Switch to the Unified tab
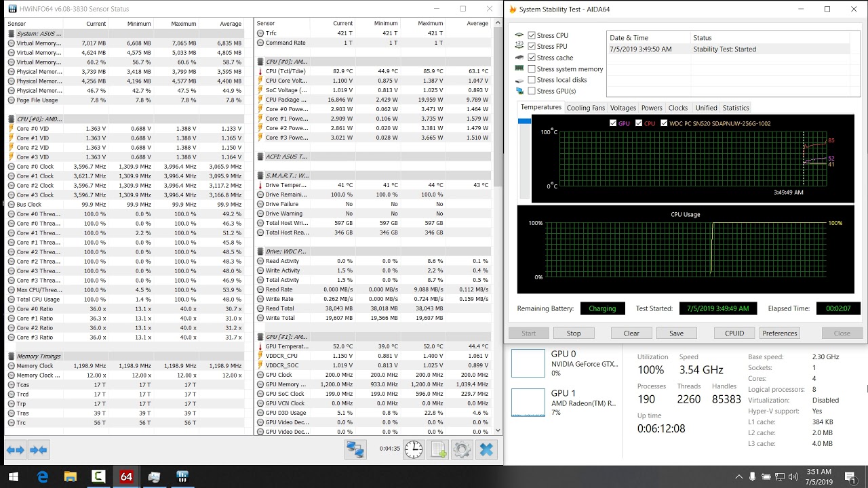 point(706,108)
